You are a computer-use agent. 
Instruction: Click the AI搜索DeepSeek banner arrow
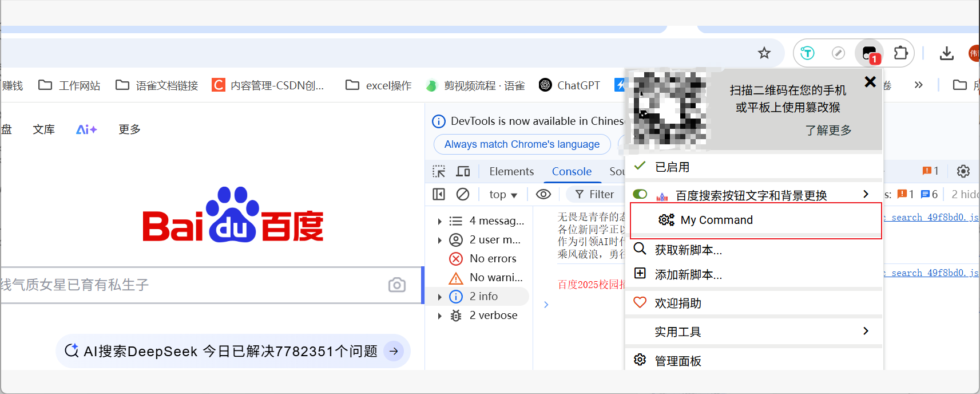[x=394, y=351]
